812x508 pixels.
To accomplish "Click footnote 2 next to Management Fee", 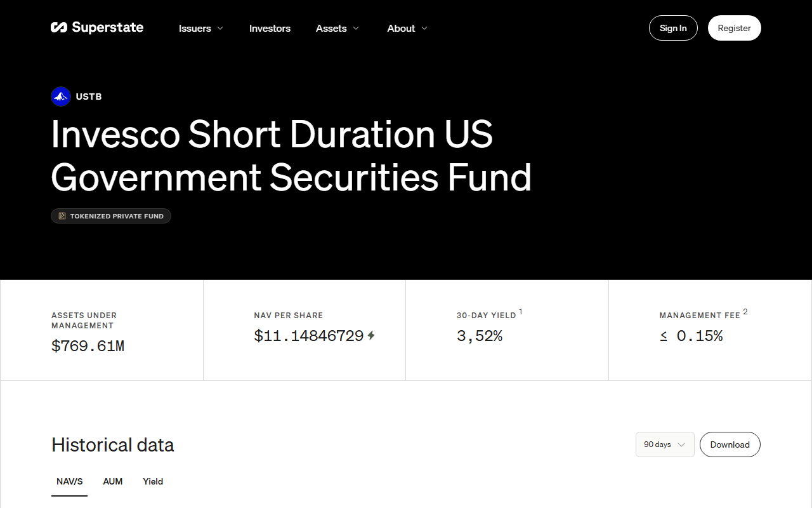I will [745, 311].
